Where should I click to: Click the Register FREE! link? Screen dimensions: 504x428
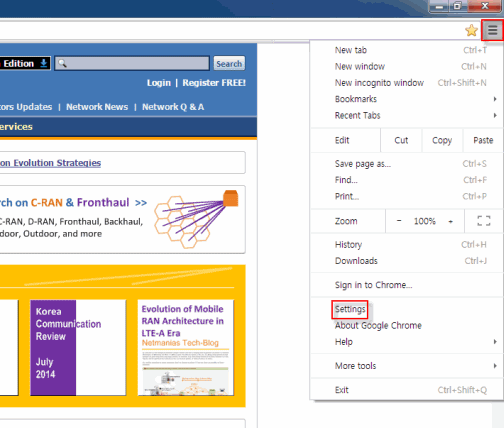214,83
